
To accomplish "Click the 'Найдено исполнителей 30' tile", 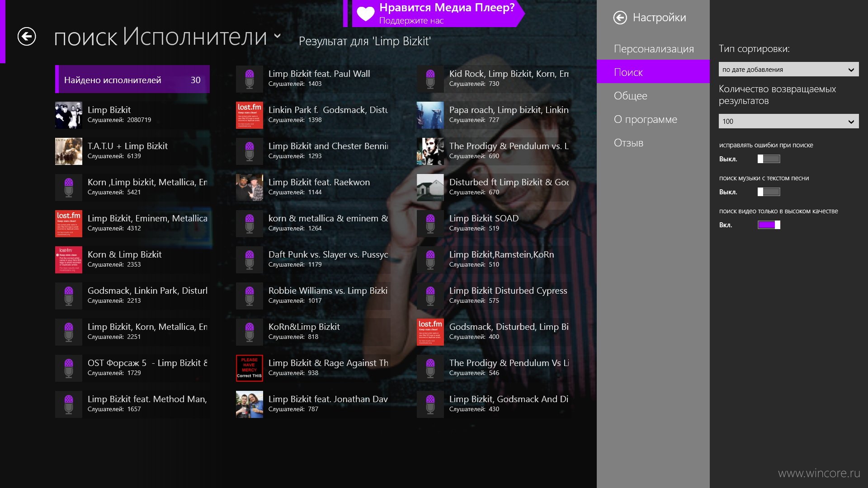I will (132, 80).
